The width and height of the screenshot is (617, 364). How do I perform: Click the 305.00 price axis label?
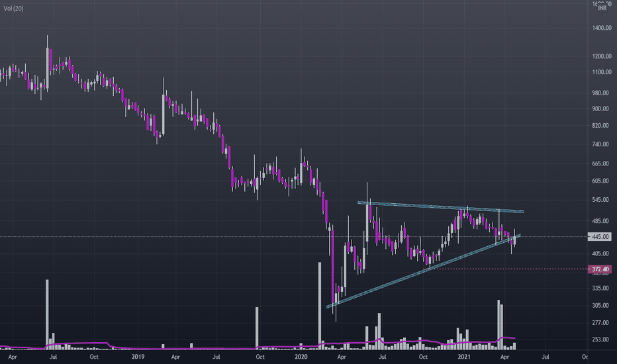pyautogui.click(x=600, y=305)
